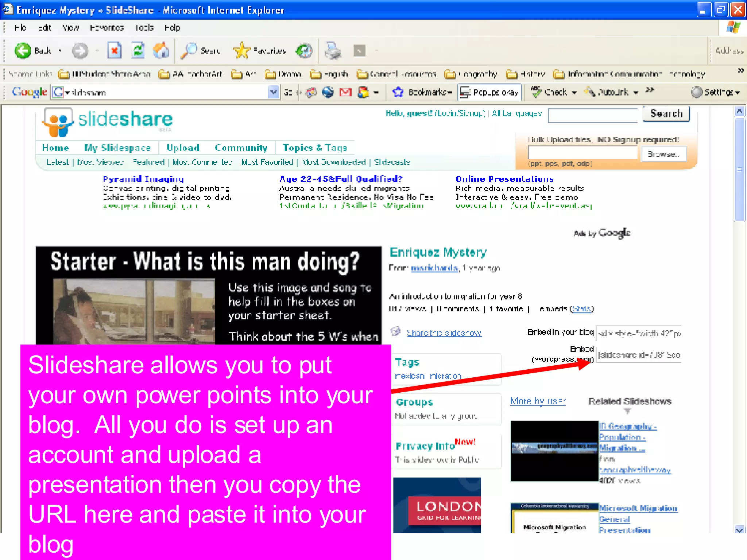This screenshot has width=747, height=560.
Task: Expand the Check dropdown arrow
Action: coord(574,93)
